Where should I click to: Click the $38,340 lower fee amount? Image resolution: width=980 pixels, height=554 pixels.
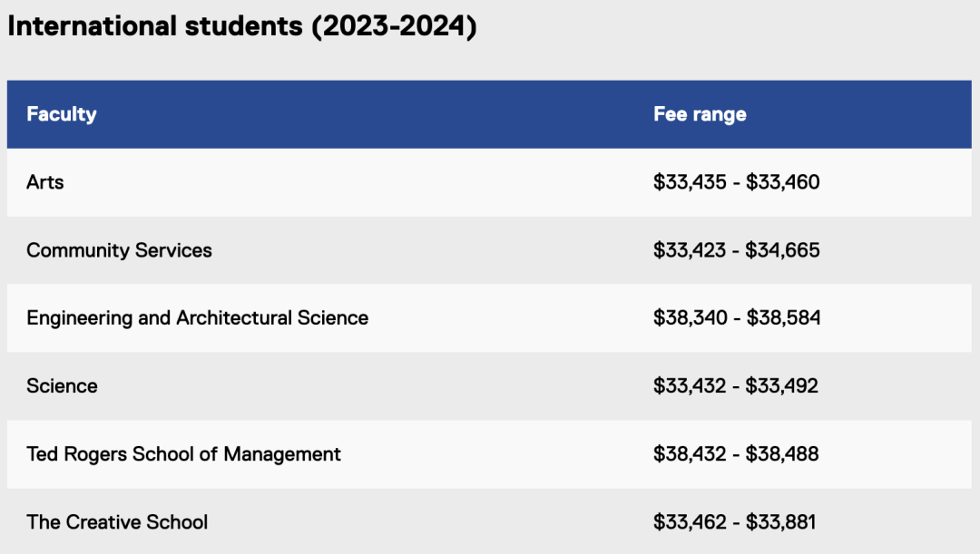click(x=691, y=318)
